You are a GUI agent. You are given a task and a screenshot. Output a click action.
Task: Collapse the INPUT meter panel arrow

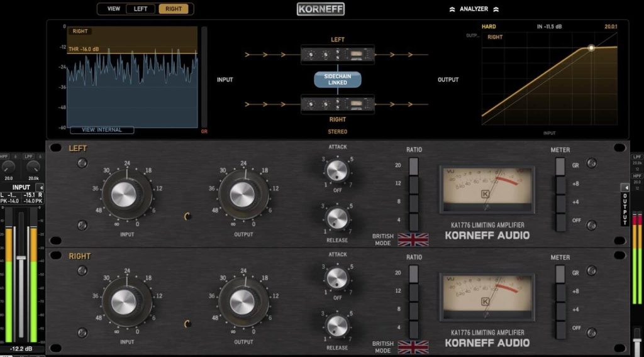(x=40, y=187)
